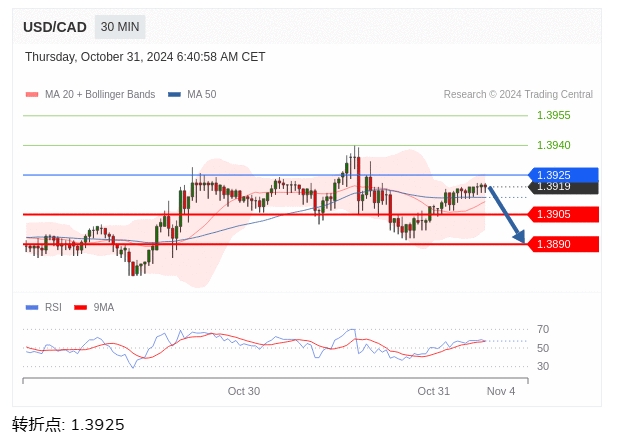Click the 'MA 50' legend label
The width and height of the screenshot is (624, 442).
[202, 94]
